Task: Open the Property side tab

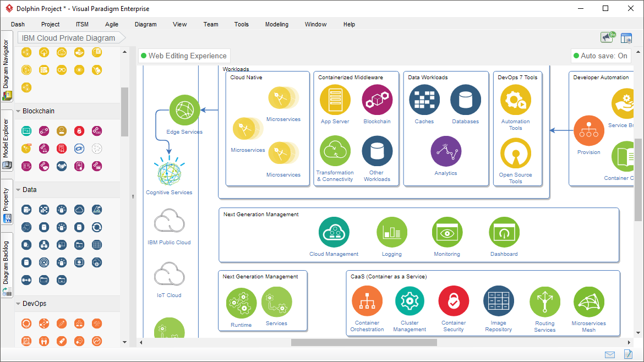Action: (7, 202)
